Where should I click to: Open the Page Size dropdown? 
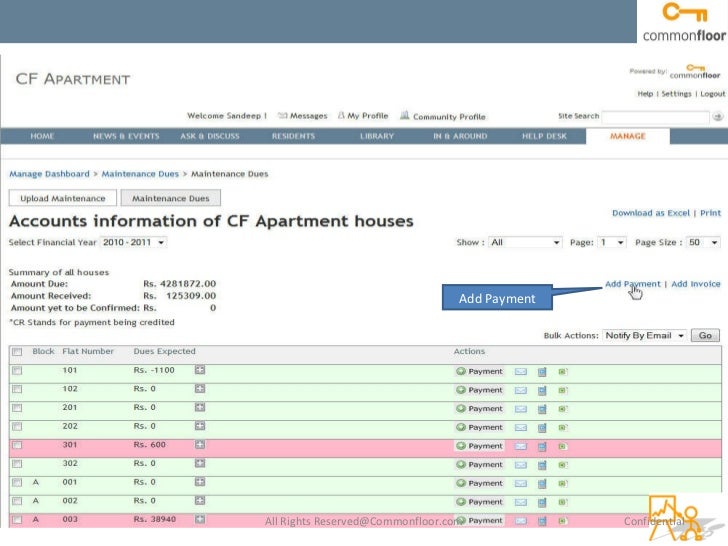(703, 242)
